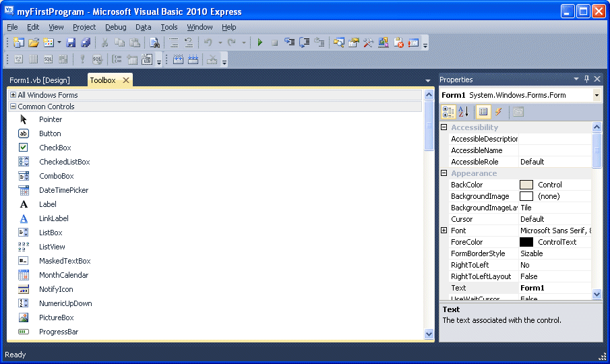Viewport: 610px width, 364px height.
Task: Click the Stop Debugging square icon
Action: click(274, 42)
